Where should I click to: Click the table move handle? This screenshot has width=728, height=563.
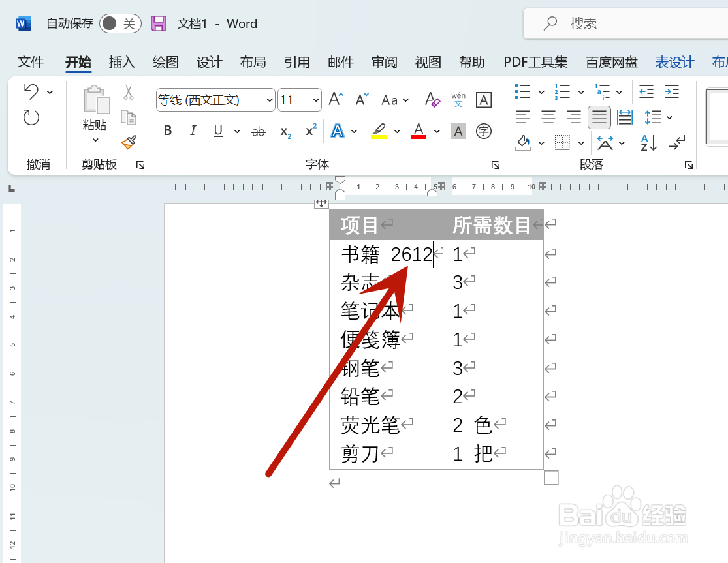click(321, 203)
